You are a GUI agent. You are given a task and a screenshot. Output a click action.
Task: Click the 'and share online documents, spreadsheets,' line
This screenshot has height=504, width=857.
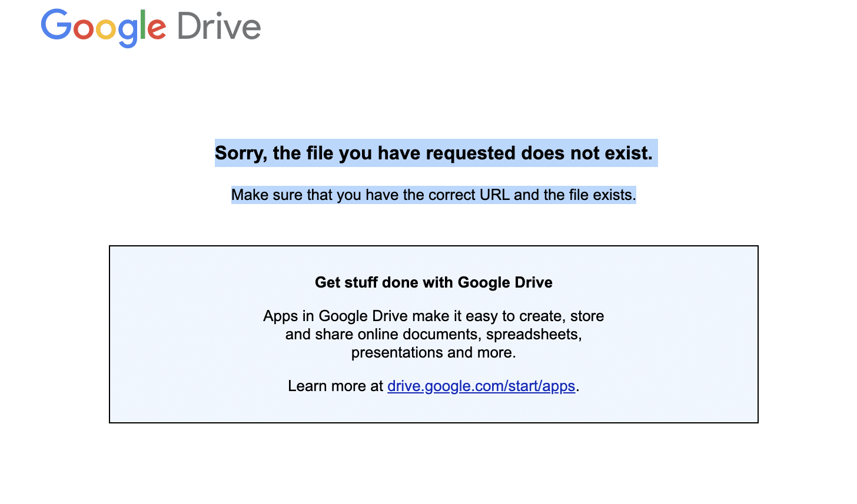pyautogui.click(x=433, y=334)
